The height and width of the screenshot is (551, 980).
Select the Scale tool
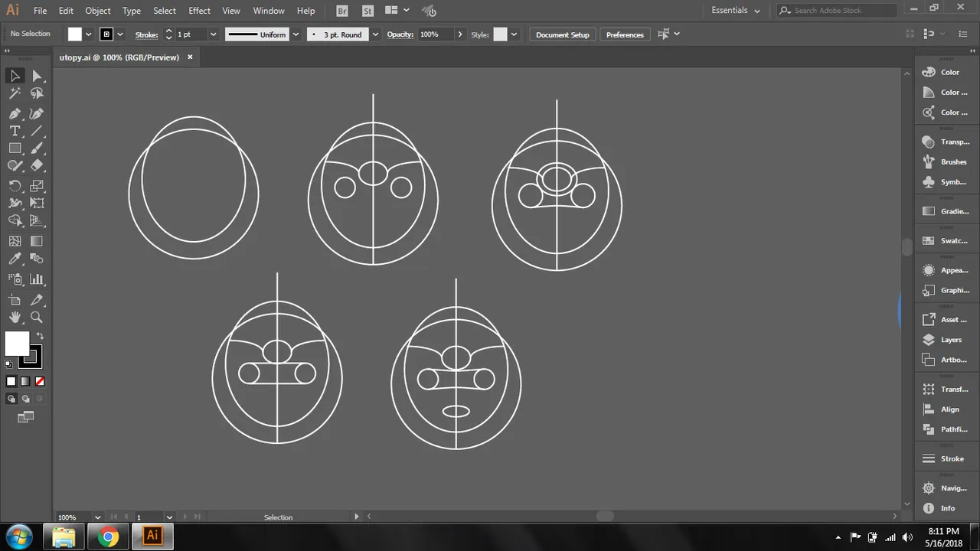pyautogui.click(x=37, y=186)
